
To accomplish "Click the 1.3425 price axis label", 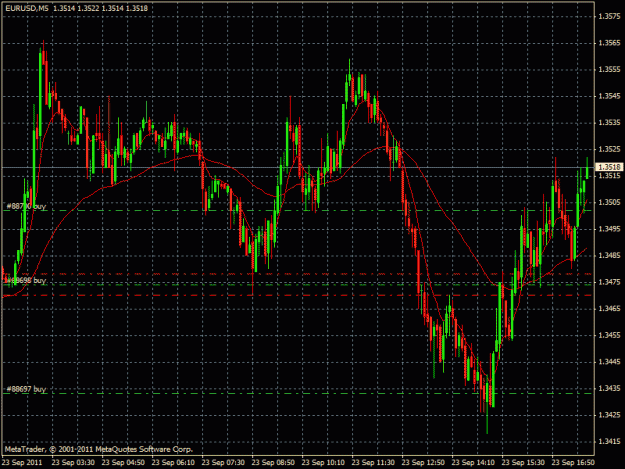I will [x=609, y=415].
